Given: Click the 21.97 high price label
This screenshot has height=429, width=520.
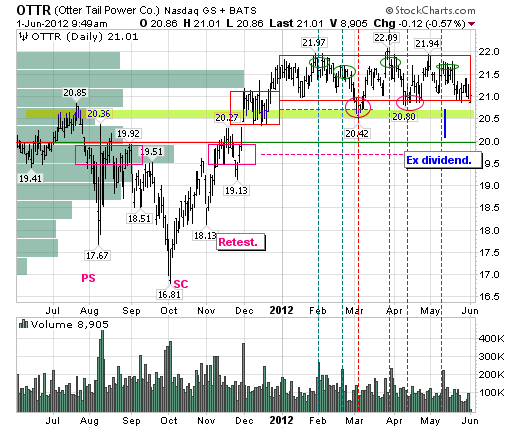Looking at the screenshot, I should tap(314, 43).
